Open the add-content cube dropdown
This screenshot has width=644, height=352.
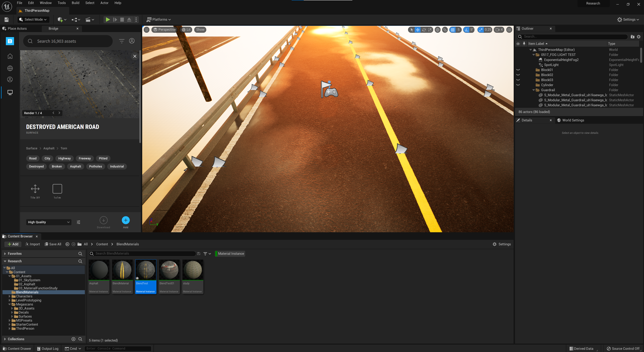tap(62, 19)
